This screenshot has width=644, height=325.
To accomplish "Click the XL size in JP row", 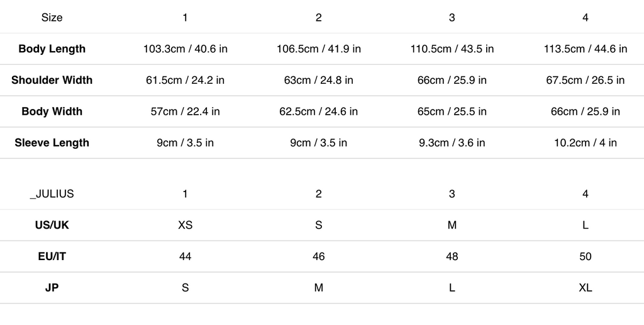I will pos(586,288).
